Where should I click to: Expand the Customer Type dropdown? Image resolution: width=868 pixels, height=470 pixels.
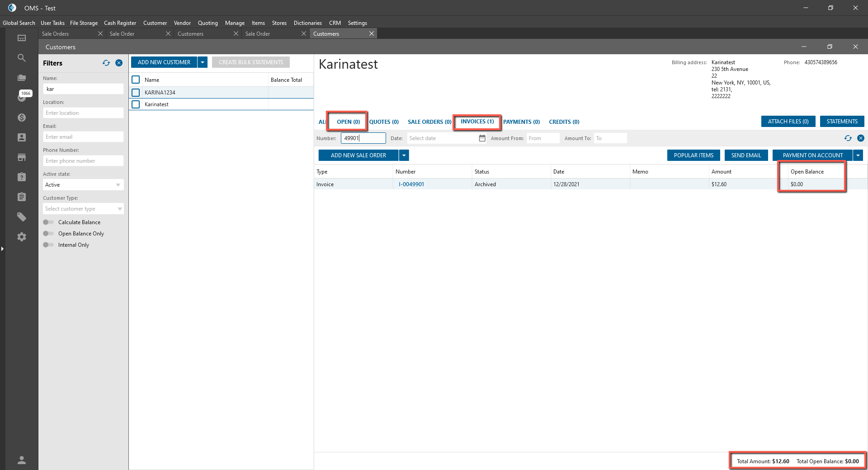[83, 209]
